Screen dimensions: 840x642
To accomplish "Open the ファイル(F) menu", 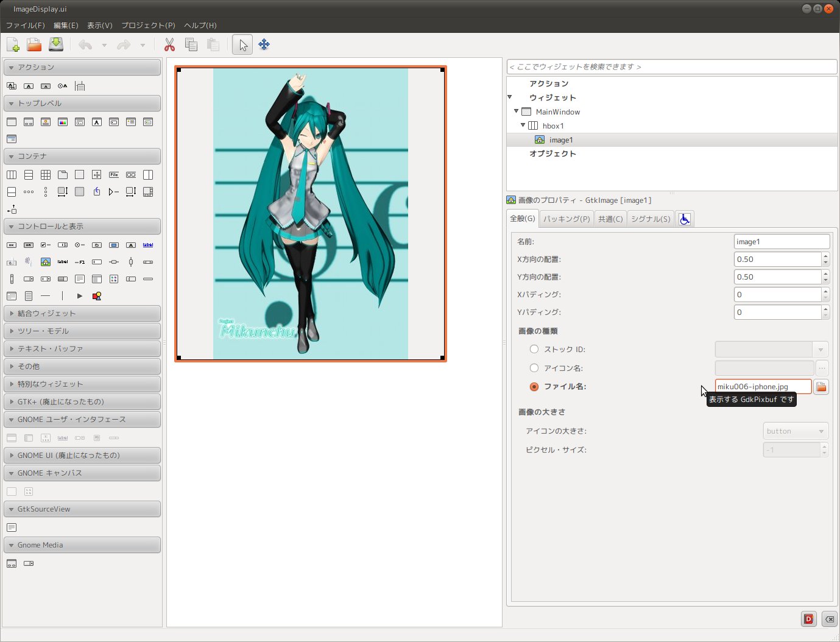I will click(26, 26).
